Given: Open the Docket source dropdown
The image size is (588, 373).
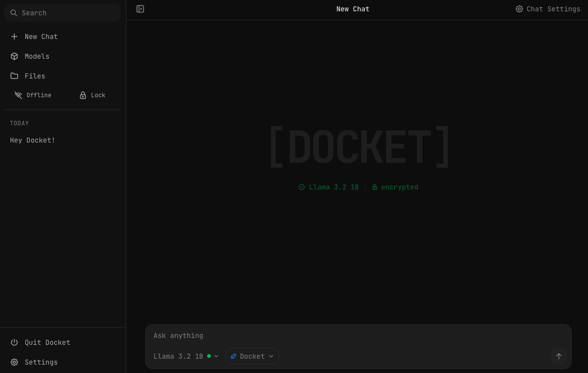Looking at the screenshot, I should [x=252, y=356].
